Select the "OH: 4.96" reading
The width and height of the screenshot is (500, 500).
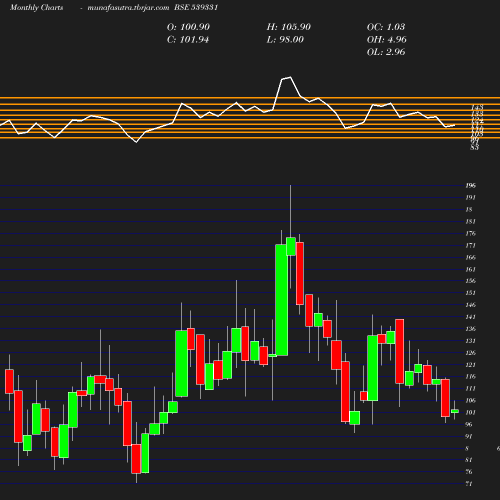387,40
